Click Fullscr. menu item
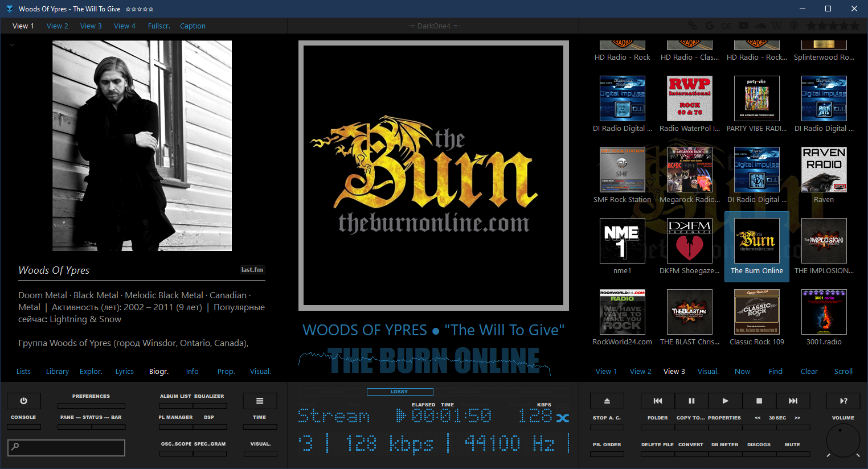The width and height of the screenshot is (868, 469). tap(159, 26)
